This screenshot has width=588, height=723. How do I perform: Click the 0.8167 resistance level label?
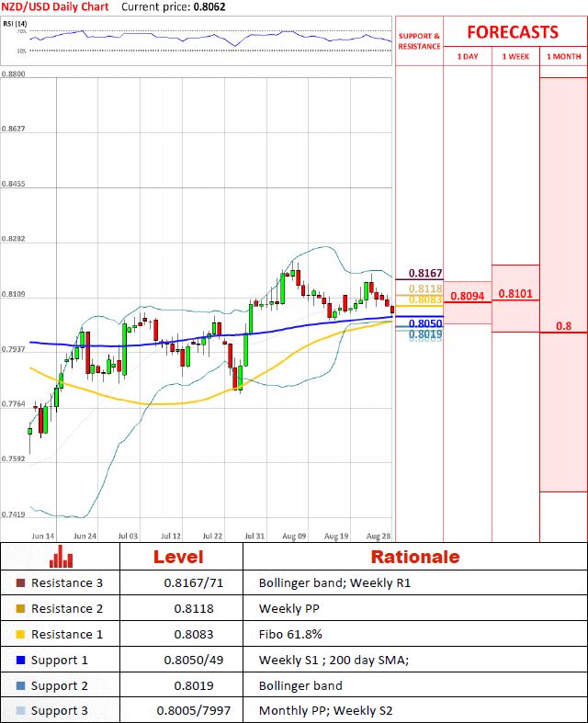point(425,274)
